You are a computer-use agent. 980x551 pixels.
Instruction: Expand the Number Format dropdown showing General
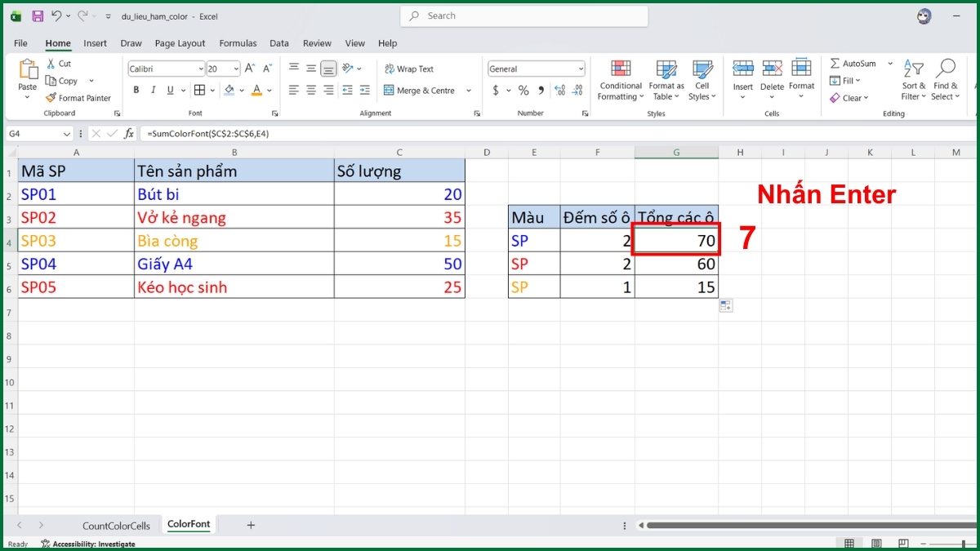coord(580,68)
